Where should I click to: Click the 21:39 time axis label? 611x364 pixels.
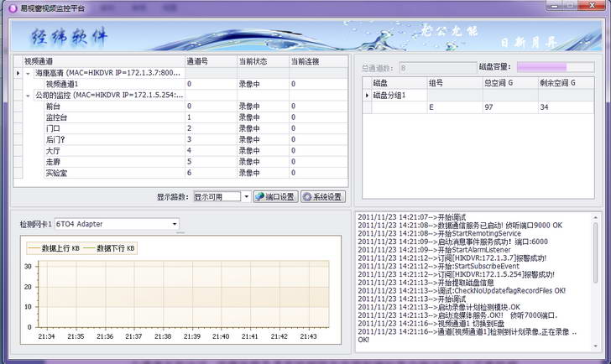click(192, 336)
